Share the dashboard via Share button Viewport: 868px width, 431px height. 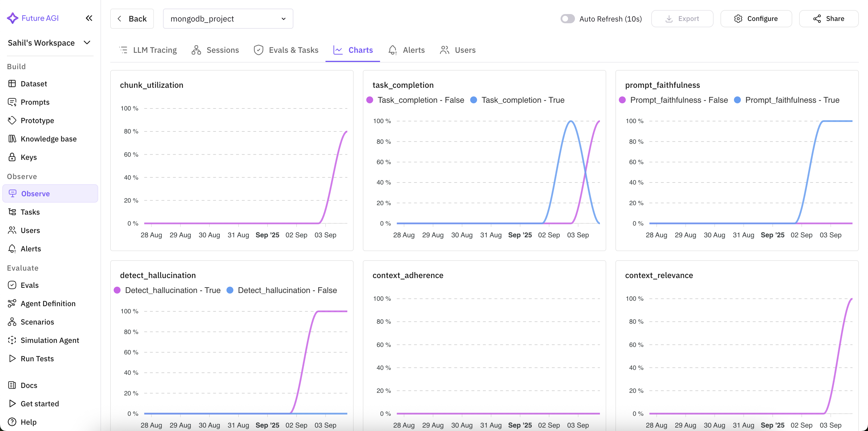click(829, 19)
